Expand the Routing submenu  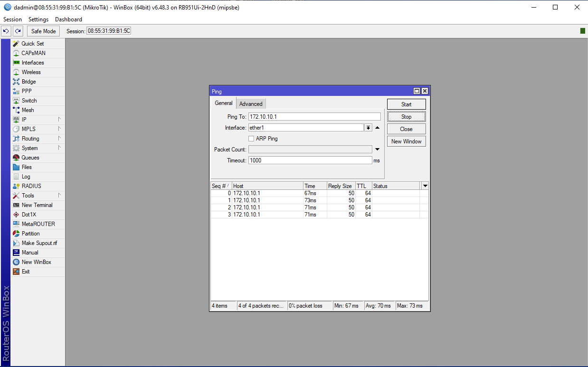(59, 139)
